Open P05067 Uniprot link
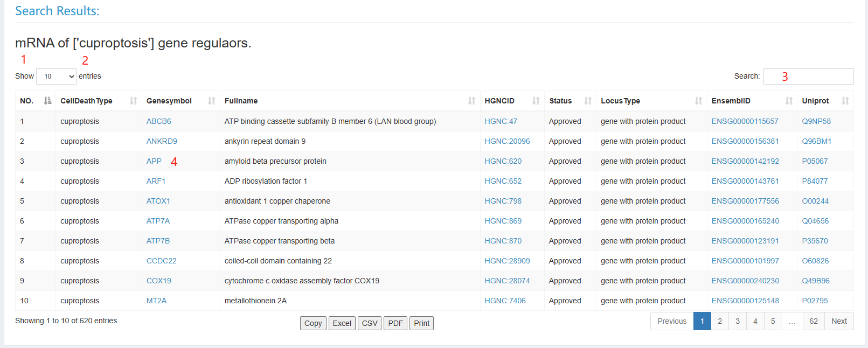This screenshot has height=348, width=868. coord(815,161)
